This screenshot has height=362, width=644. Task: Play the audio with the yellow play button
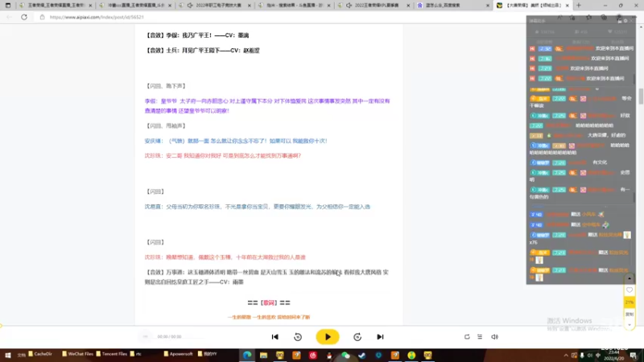[328, 337]
